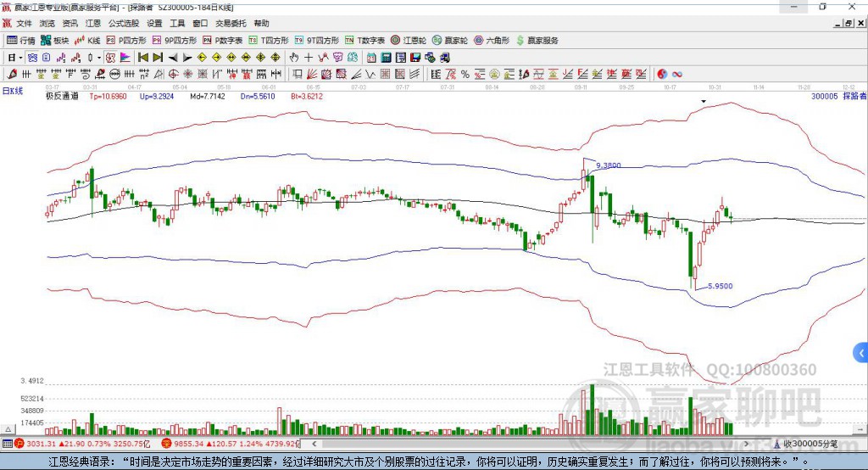Open the 9P四方形 tool

pos(175,41)
